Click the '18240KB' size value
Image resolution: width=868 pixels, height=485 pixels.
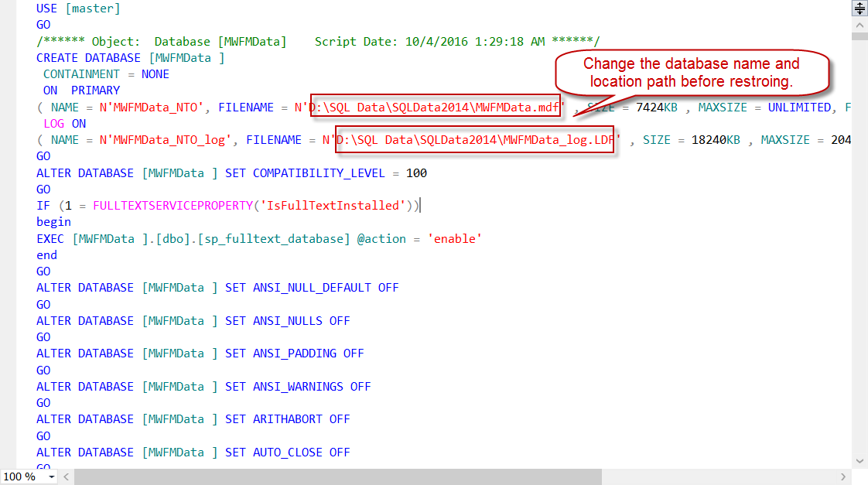[716, 140]
